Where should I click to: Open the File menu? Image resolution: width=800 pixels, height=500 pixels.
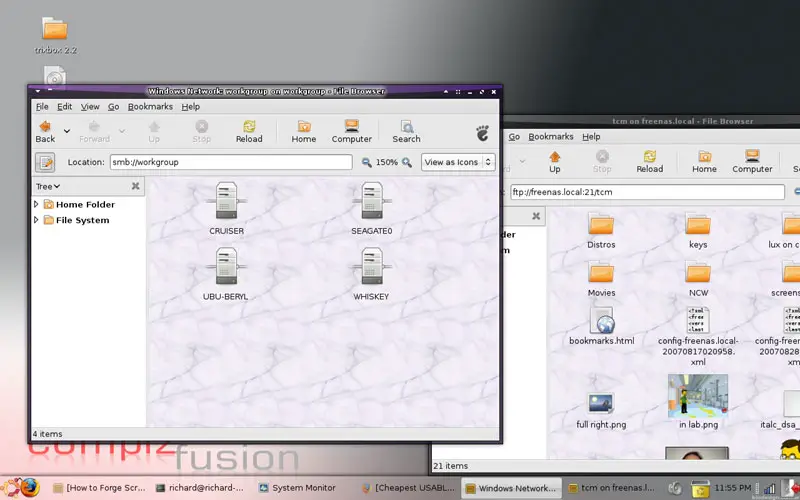pyautogui.click(x=42, y=107)
